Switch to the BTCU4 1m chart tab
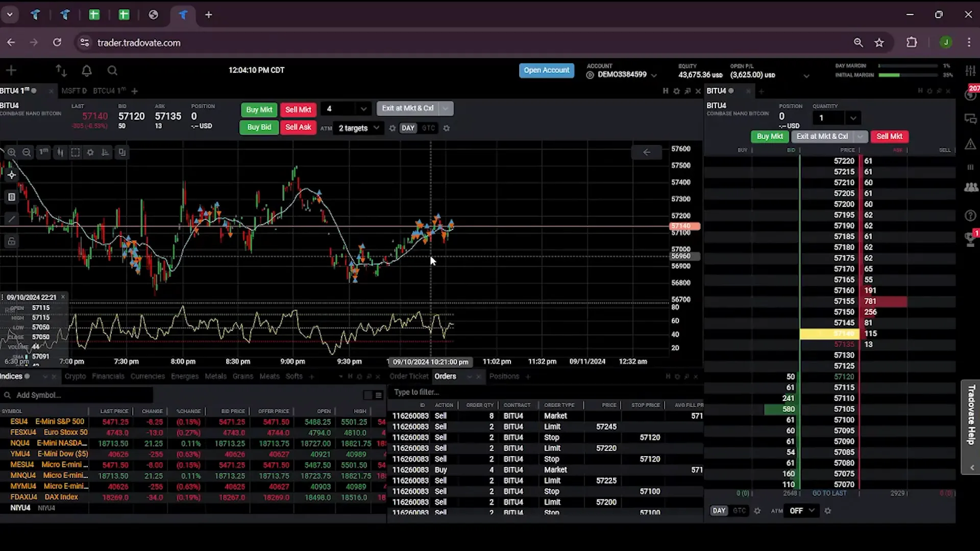 coord(109,91)
